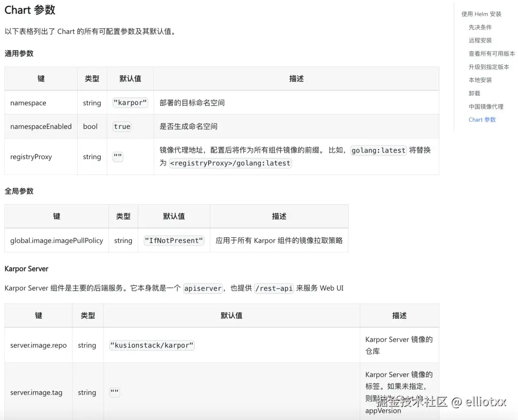
Task: Select '升级到指定版本' in sidebar
Action: [489, 67]
